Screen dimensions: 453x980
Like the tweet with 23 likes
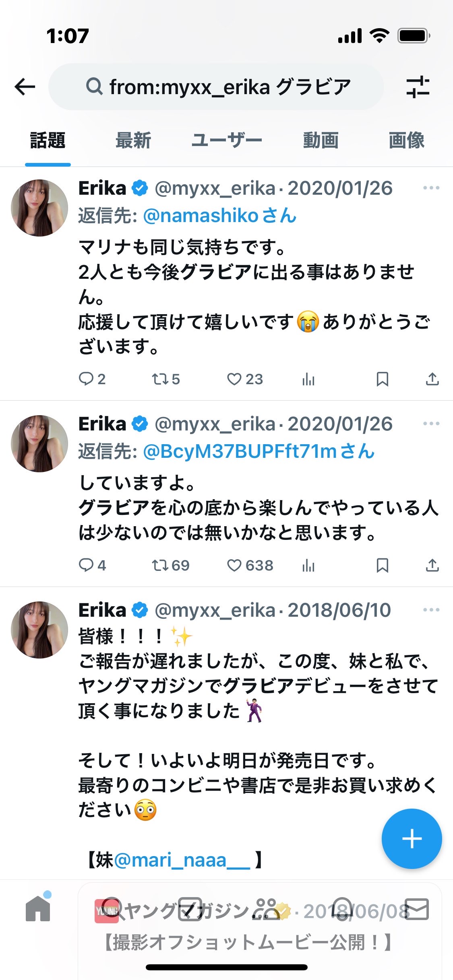coord(234,379)
